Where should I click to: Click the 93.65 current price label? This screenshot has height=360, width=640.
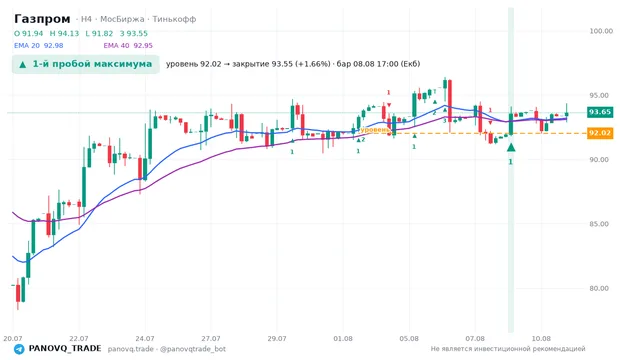pos(600,112)
